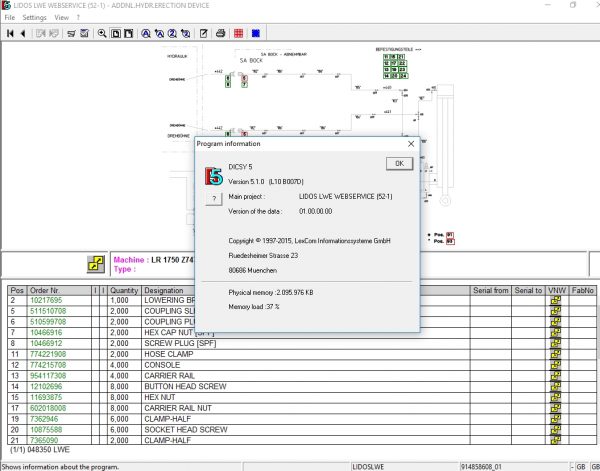Open the View menu
Viewport: 600px width, 471px height.
pos(61,18)
